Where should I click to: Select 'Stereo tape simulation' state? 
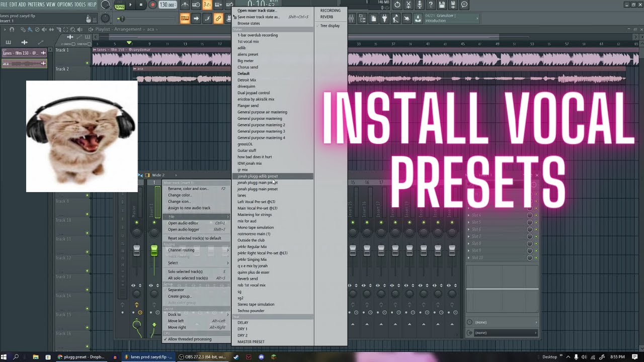(272, 304)
